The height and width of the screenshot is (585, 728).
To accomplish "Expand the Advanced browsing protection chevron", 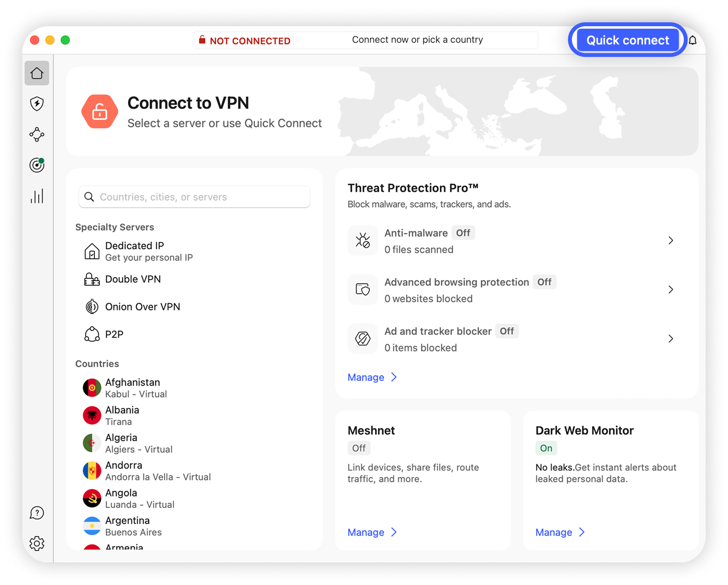I will [x=671, y=289].
